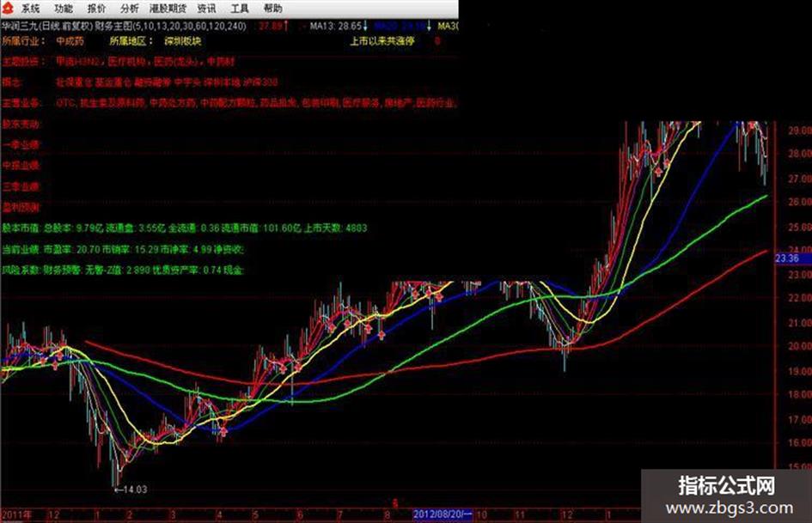Screen dimensions: 812x523
Task: Click the 20.00 price axis label
Action: pyautogui.click(x=799, y=346)
